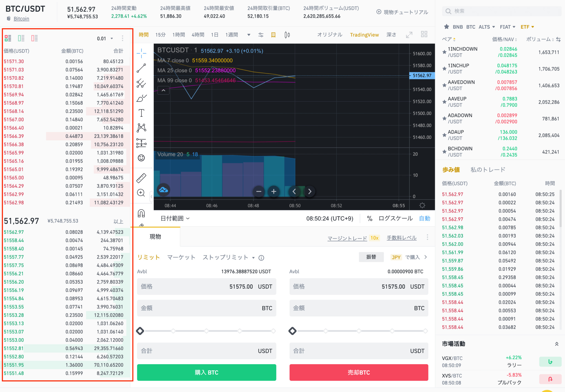Open the ALTS market dropdown

[x=487, y=27]
